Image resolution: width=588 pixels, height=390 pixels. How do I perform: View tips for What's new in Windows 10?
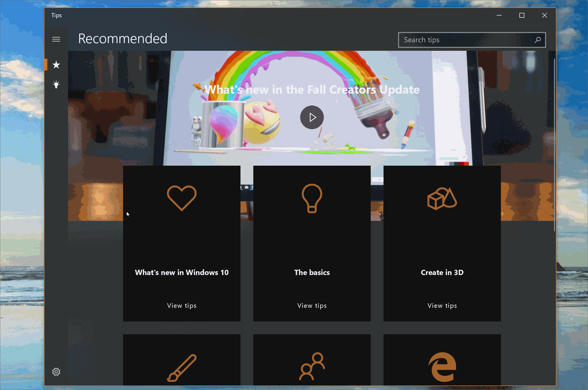click(x=182, y=305)
